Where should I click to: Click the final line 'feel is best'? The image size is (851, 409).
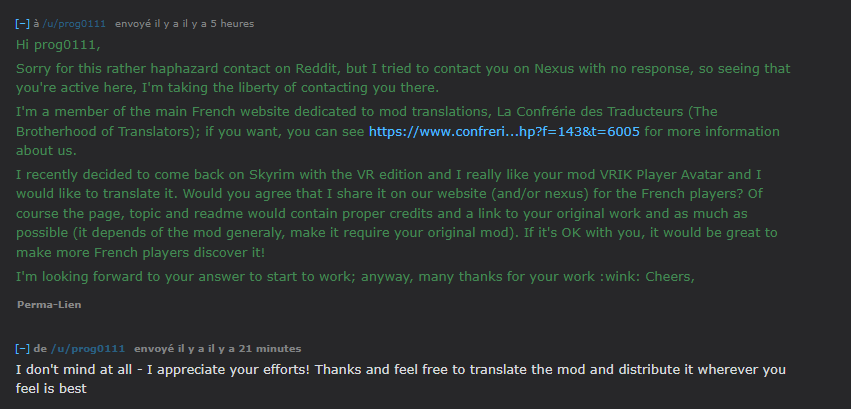click(x=51, y=389)
